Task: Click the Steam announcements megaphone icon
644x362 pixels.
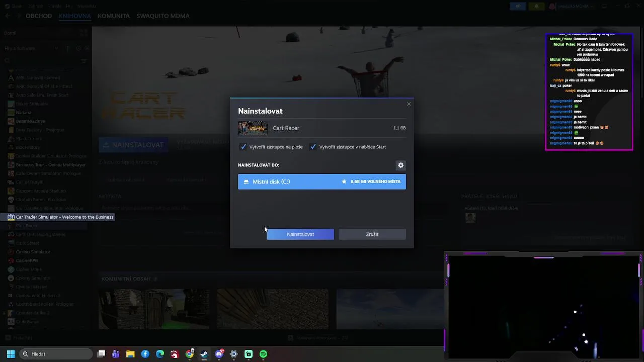Action: 518,6
